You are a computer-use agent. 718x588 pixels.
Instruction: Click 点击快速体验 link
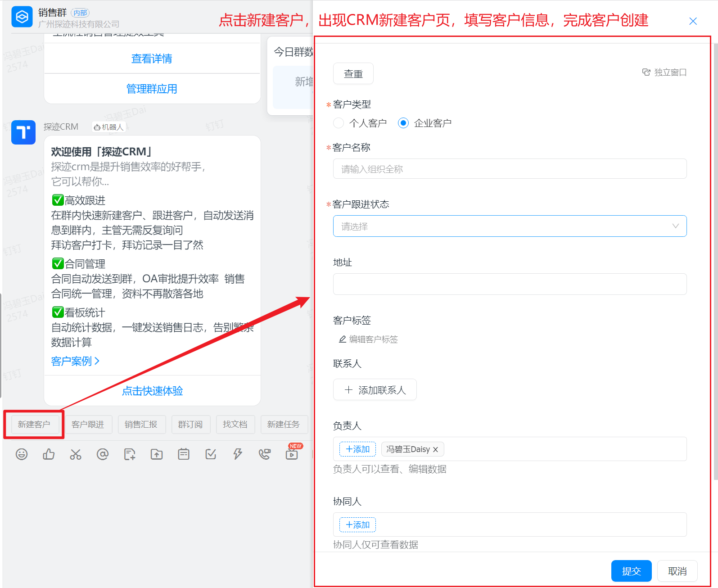153,391
